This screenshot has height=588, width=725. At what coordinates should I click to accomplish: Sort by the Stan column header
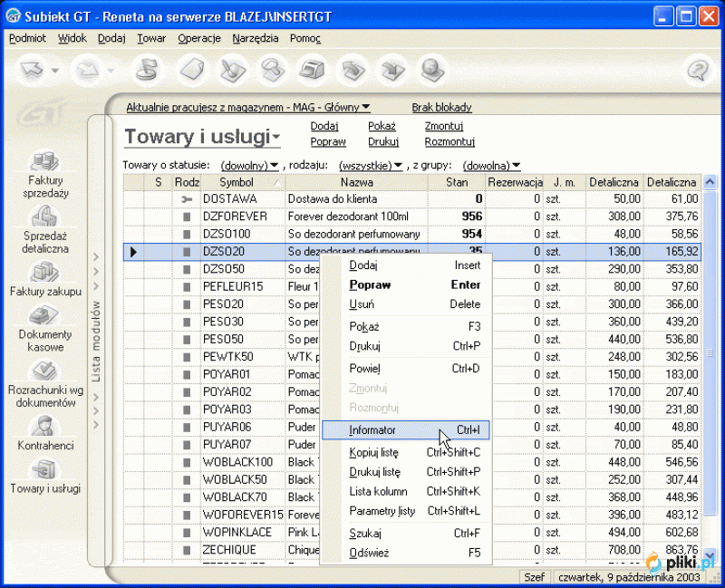tap(457, 183)
